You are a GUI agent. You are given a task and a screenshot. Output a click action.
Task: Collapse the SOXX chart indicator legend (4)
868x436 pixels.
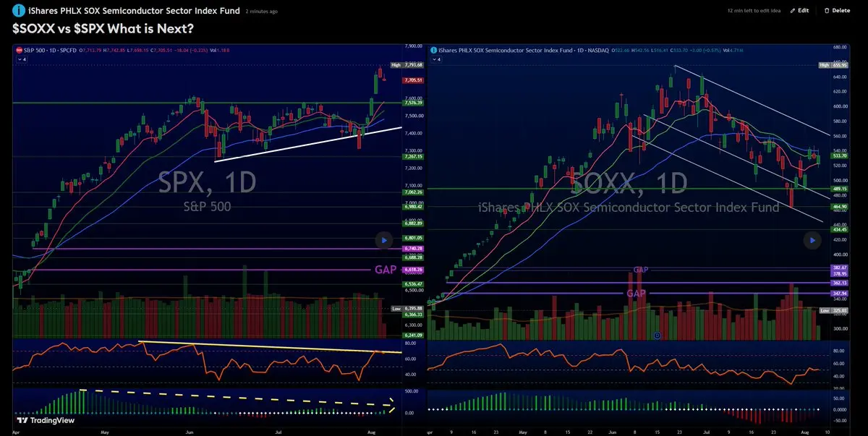click(435, 59)
